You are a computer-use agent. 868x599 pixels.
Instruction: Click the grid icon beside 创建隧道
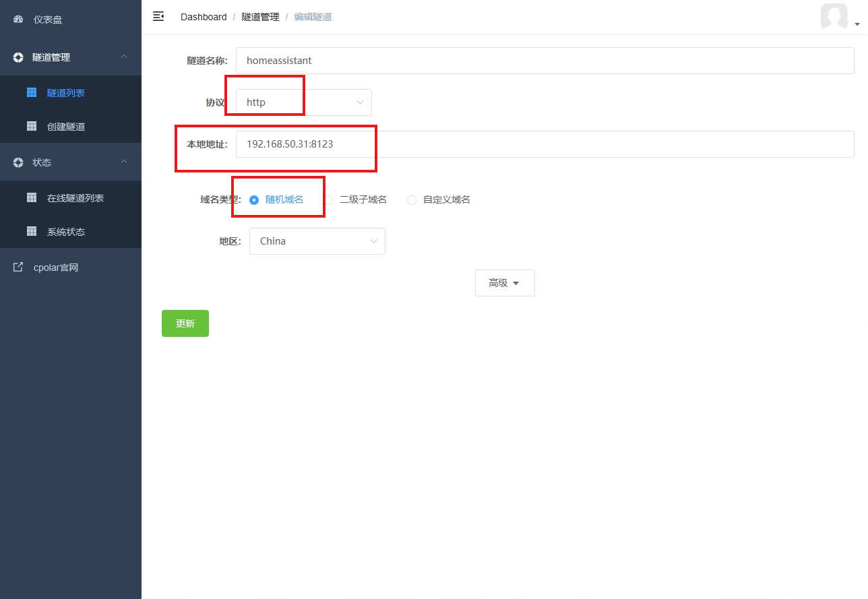pyautogui.click(x=32, y=126)
